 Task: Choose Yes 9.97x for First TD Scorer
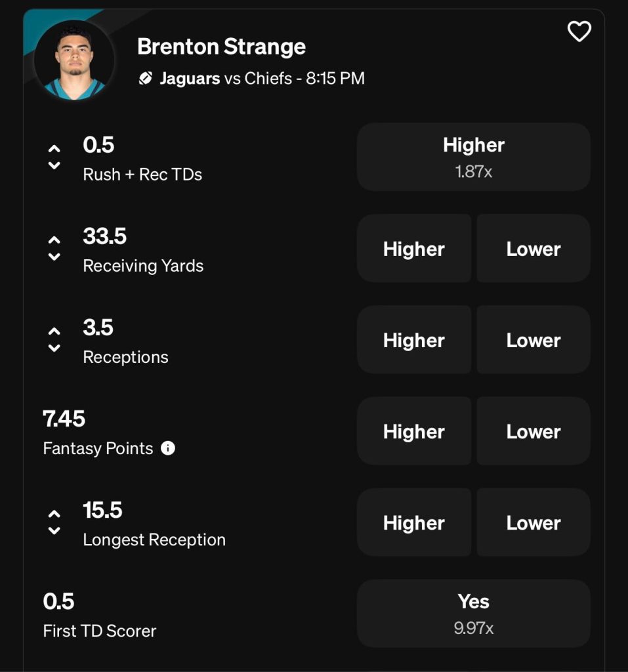(473, 613)
